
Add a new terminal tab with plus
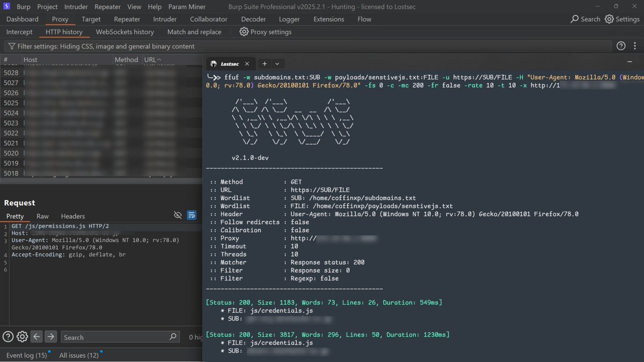click(x=265, y=63)
